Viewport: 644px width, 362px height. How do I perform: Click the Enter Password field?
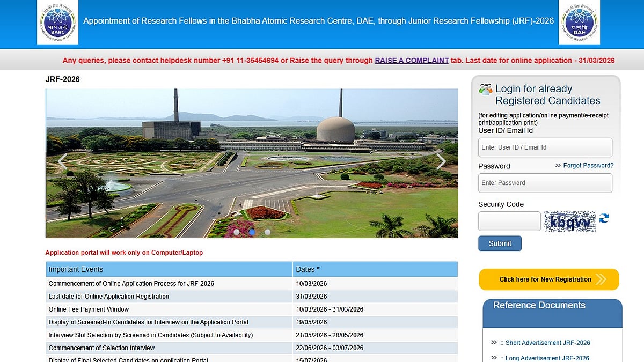pyautogui.click(x=545, y=183)
